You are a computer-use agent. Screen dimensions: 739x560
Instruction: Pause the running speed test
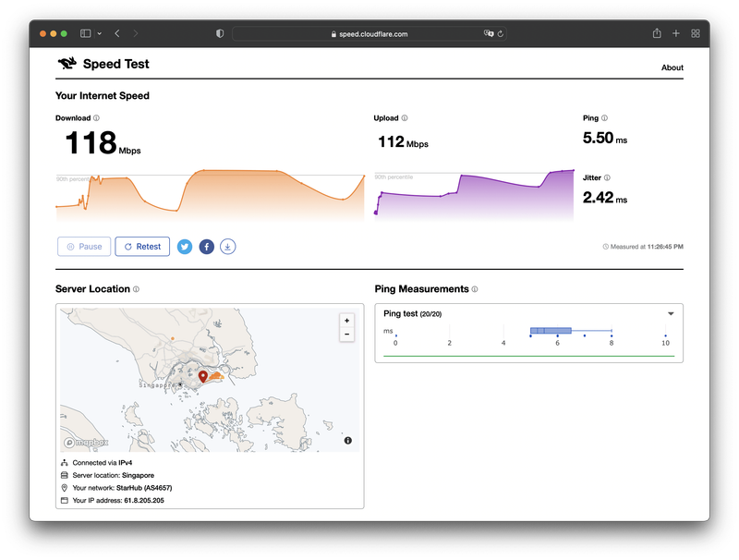(84, 247)
